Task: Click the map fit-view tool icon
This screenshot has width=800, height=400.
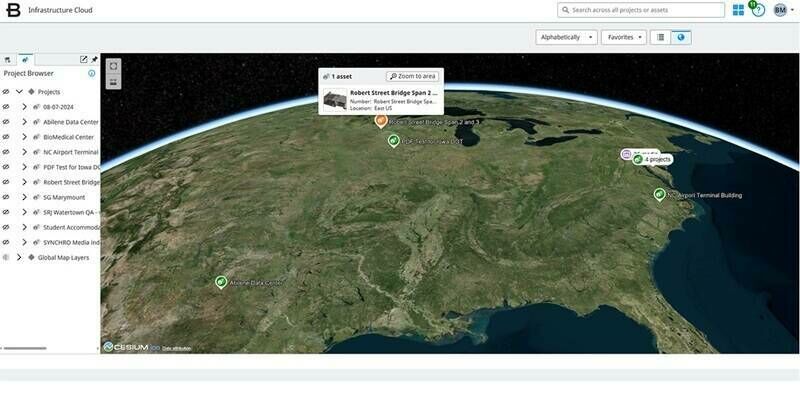Action: click(x=113, y=66)
